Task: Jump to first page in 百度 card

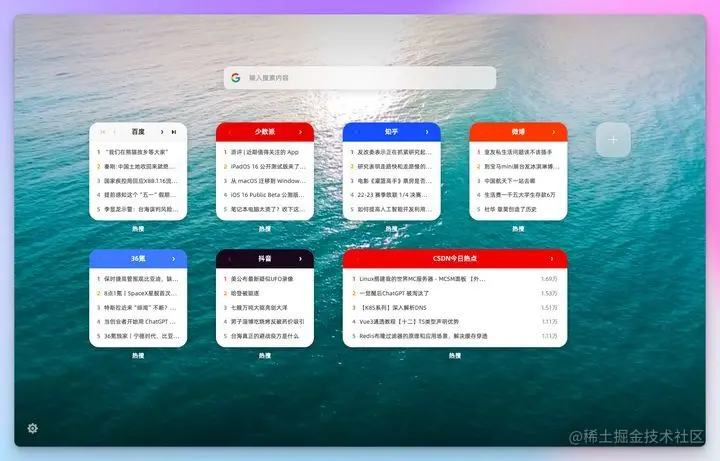Action: pyautogui.click(x=103, y=132)
